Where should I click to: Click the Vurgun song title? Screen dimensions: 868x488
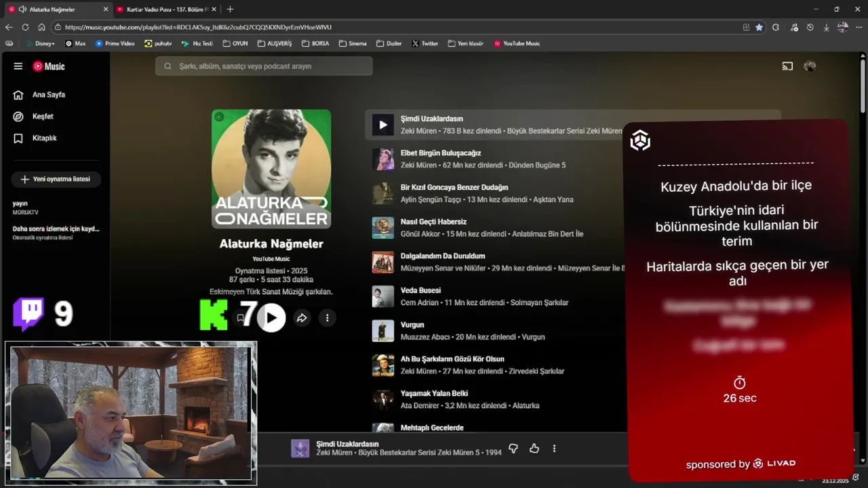412,325
